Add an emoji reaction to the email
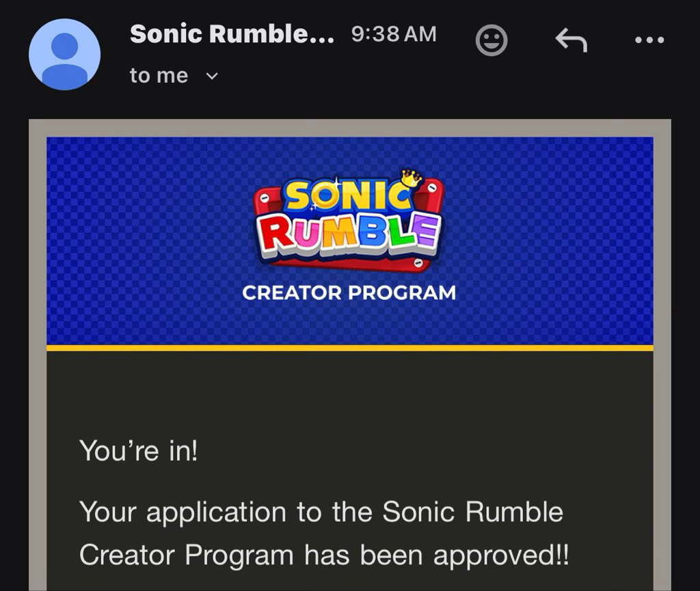Image resolution: width=700 pixels, height=591 pixels. coord(491,41)
